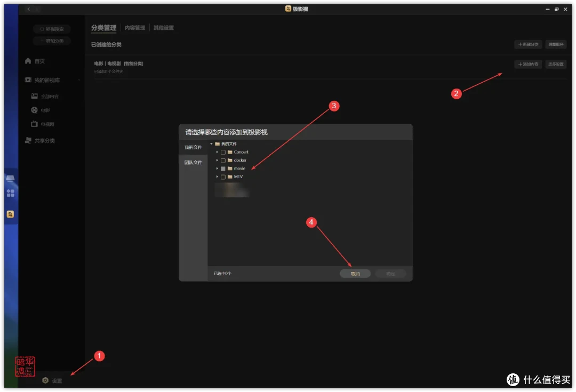Click 更多设置 button
The height and width of the screenshot is (392, 576).
[556, 64]
